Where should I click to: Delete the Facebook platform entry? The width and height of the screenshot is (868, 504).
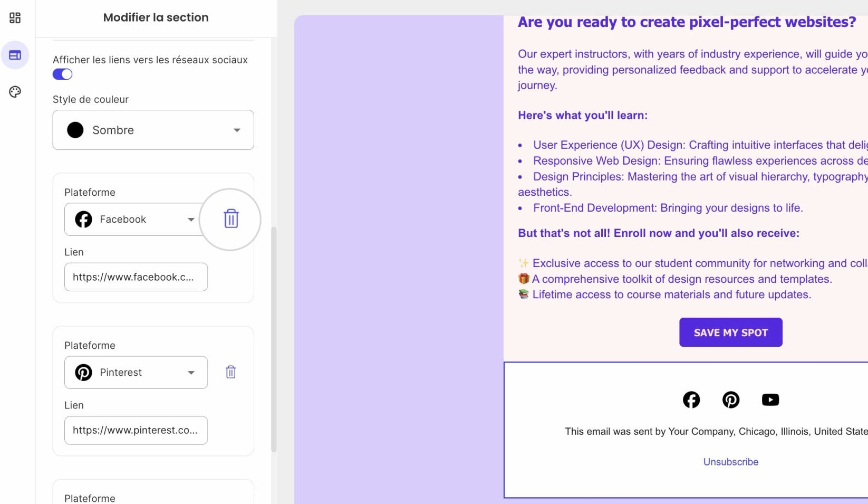[x=231, y=218]
